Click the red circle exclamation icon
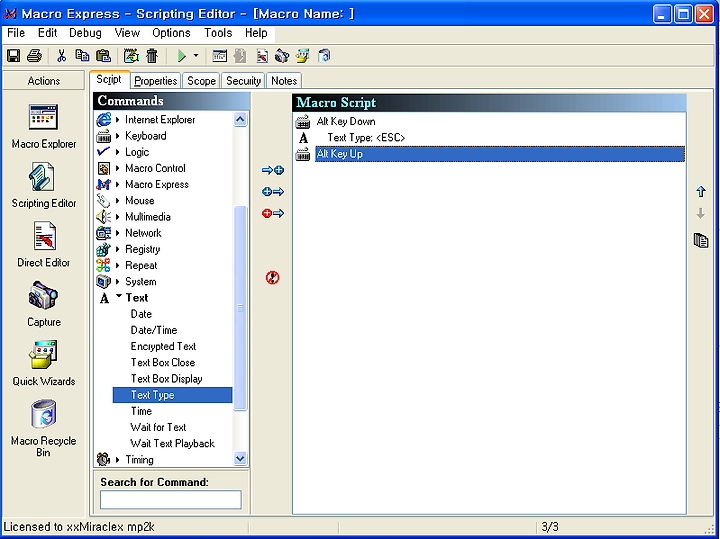Viewport: 720px width, 539px height. coord(272,278)
